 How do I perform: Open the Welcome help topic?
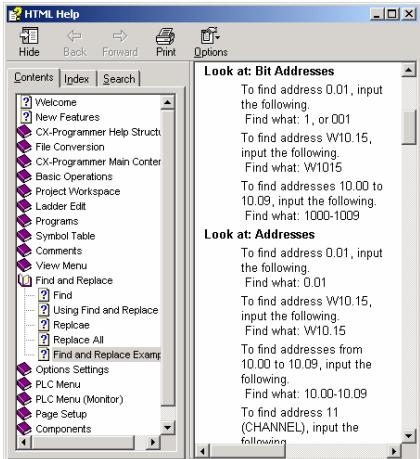(56, 102)
